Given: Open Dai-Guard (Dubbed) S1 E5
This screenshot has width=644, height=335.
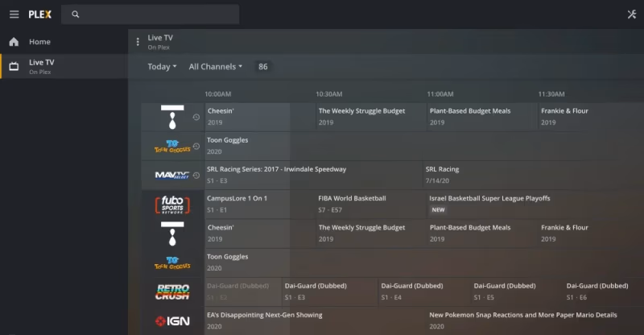Looking at the screenshot, I should [518, 292].
